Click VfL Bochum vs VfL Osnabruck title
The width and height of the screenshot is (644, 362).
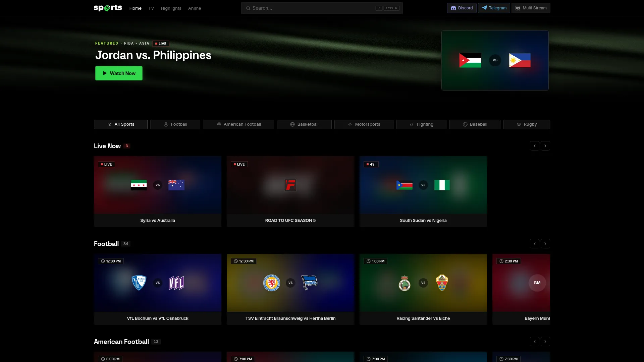pos(158,318)
